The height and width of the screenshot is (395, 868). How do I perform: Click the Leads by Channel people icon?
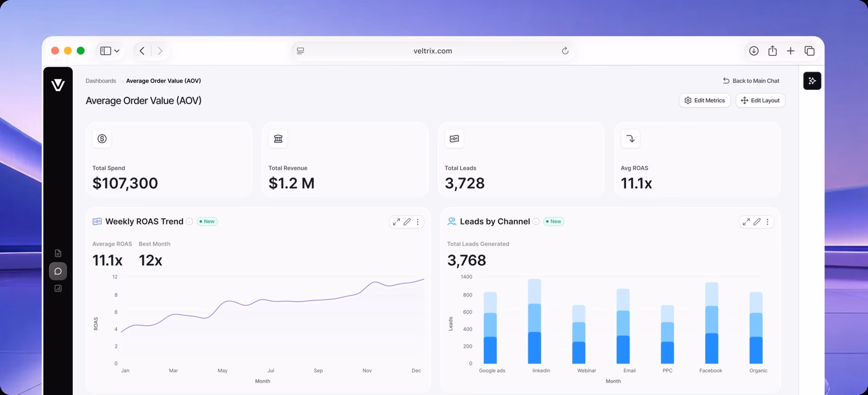click(x=451, y=221)
